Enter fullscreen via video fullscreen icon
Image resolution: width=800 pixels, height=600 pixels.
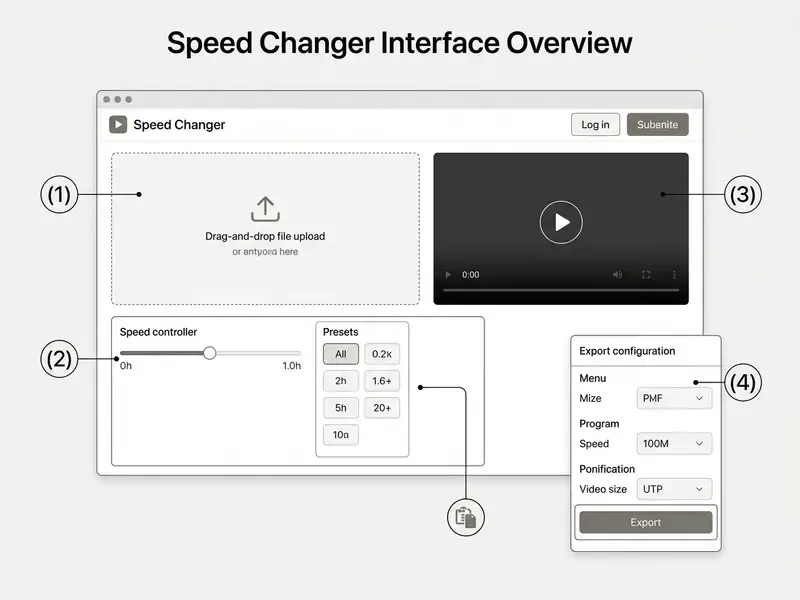tap(646, 274)
